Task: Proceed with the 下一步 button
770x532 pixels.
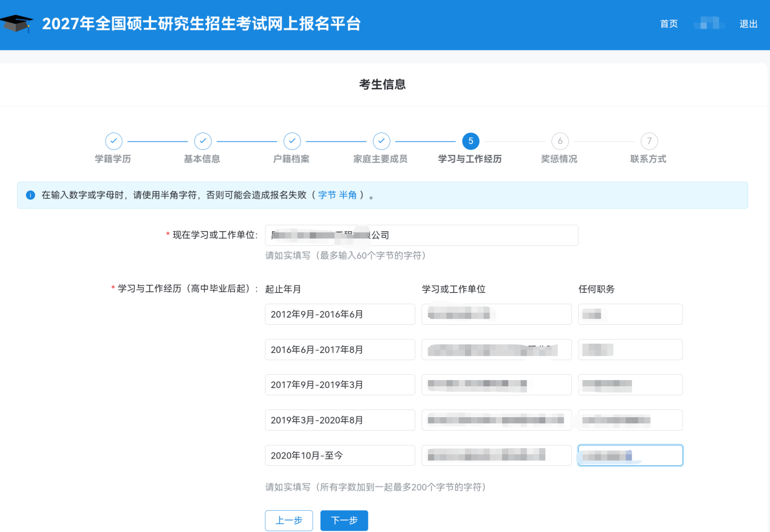Action: point(344,520)
